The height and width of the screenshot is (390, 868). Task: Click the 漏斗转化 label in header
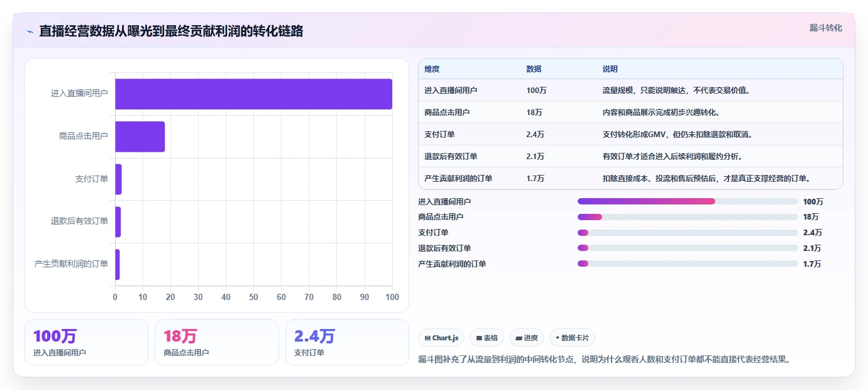[825, 28]
